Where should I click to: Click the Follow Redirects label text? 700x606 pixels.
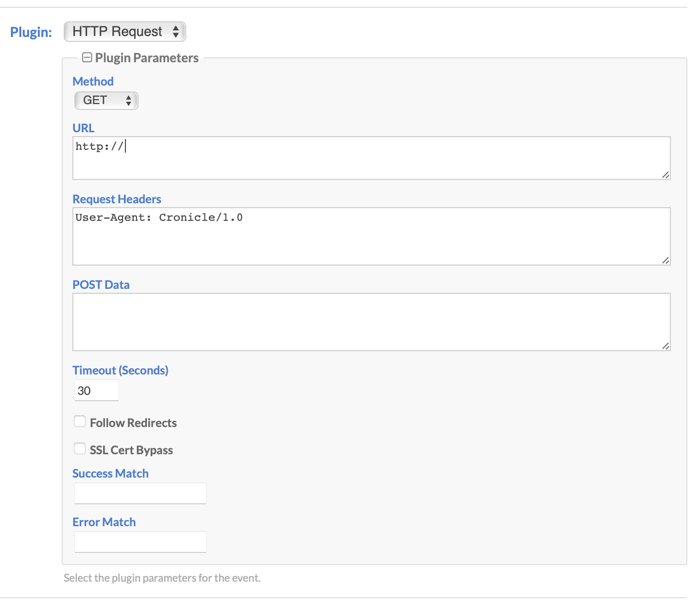click(x=133, y=423)
